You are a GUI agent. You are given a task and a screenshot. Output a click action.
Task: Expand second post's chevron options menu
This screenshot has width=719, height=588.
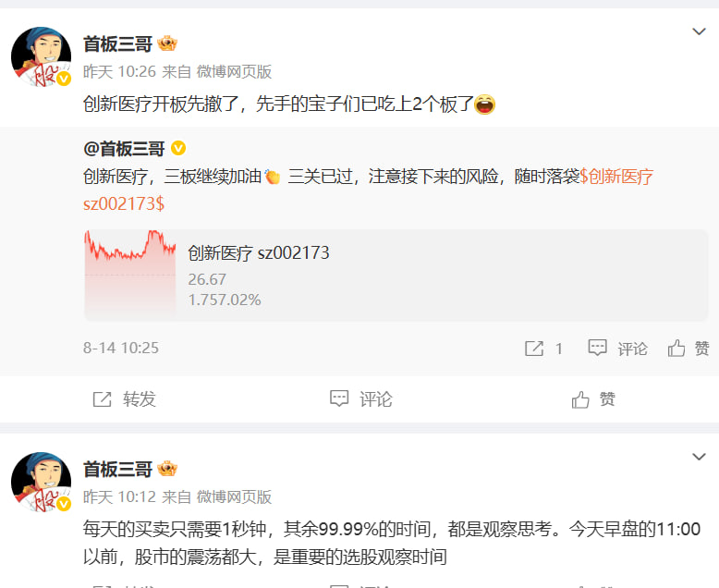pyautogui.click(x=699, y=457)
